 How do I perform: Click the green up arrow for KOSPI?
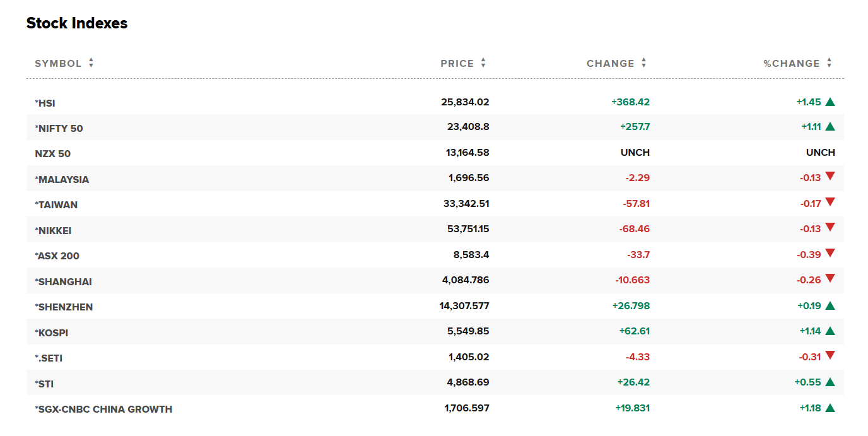(830, 331)
